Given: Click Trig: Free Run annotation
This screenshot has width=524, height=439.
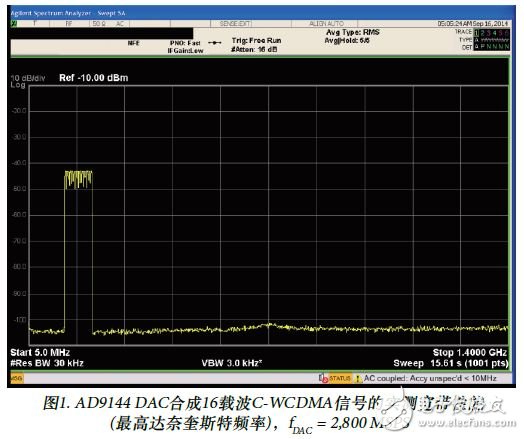Looking at the screenshot, I should tap(257, 40).
